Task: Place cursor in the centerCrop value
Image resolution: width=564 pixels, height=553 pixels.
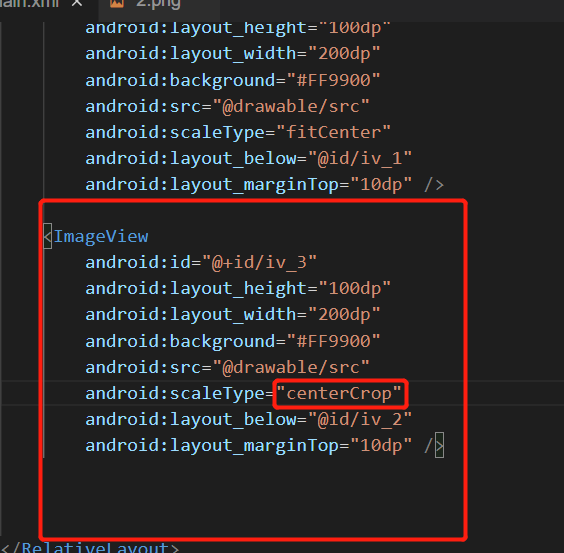Action: click(339, 393)
